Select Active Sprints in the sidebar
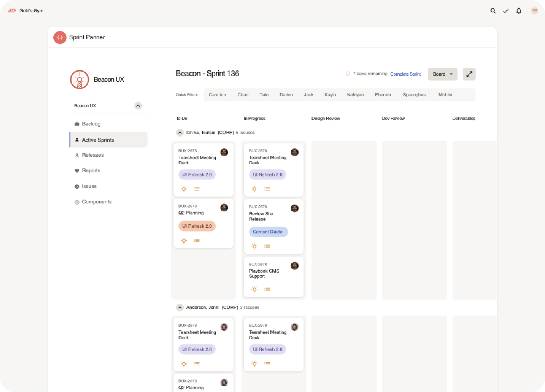 (98, 140)
